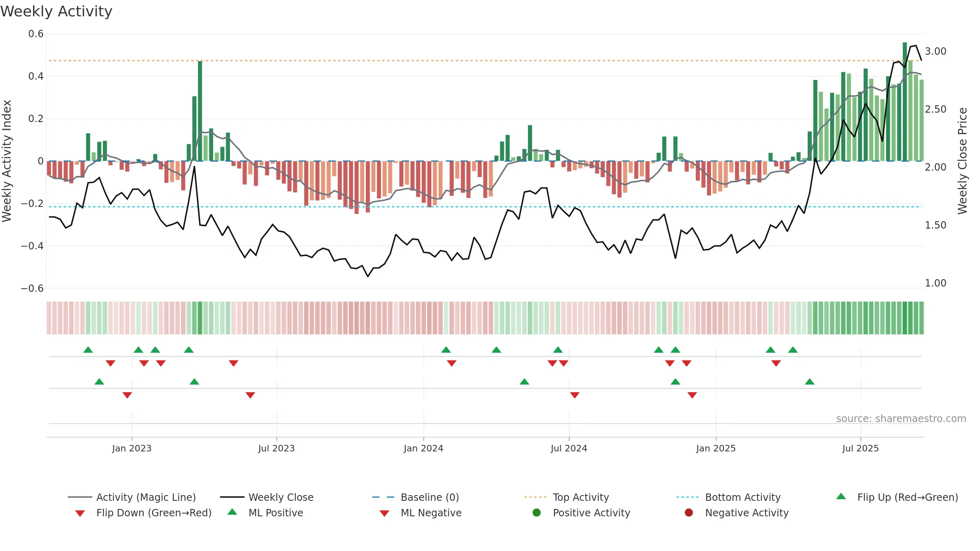Click the first flip-up triangle marker in late 2022
The height and width of the screenshot is (551, 980).
88,350
